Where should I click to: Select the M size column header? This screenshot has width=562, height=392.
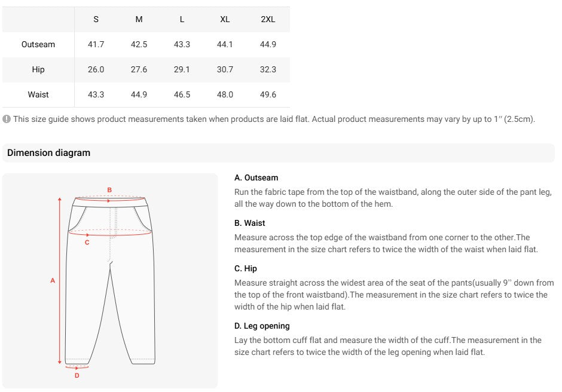tap(139, 19)
